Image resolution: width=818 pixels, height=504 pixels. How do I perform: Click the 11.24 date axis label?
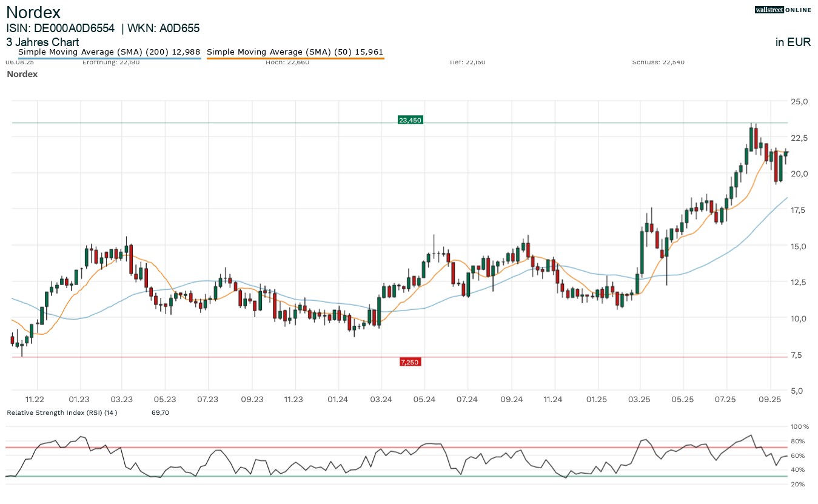coord(553,400)
